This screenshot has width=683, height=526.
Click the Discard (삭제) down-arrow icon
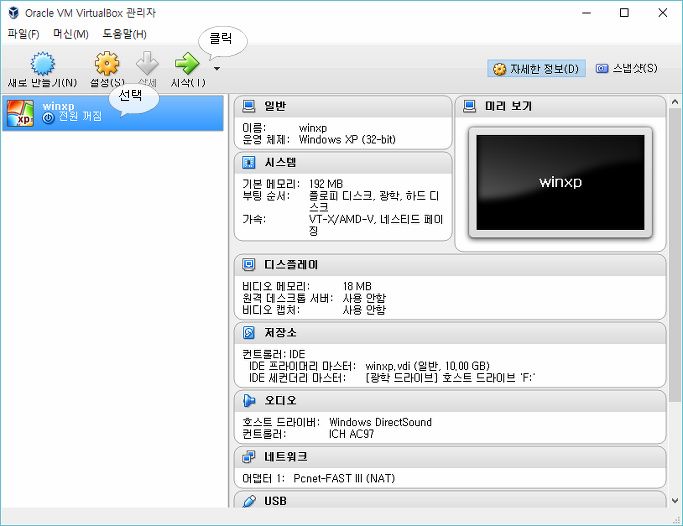(147, 64)
